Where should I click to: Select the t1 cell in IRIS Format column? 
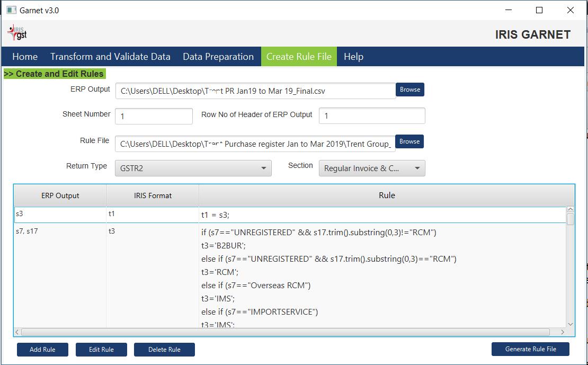[153, 215]
